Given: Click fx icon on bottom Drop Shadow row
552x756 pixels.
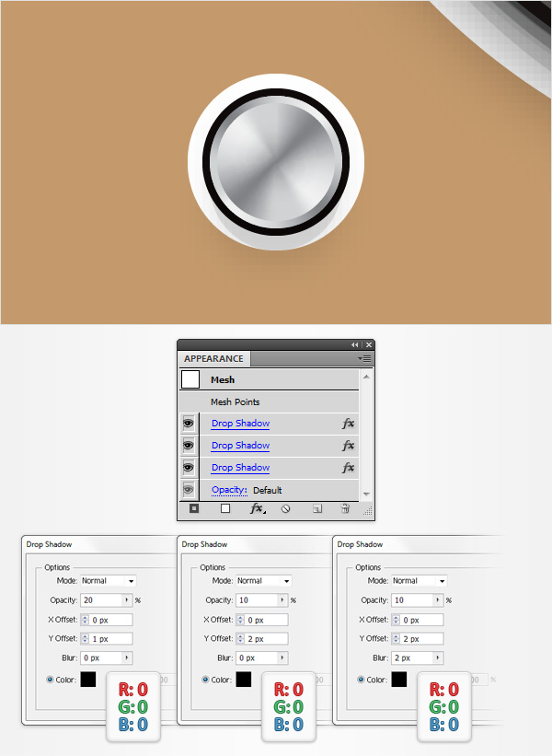Looking at the screenshot, I should pos(349,468).
